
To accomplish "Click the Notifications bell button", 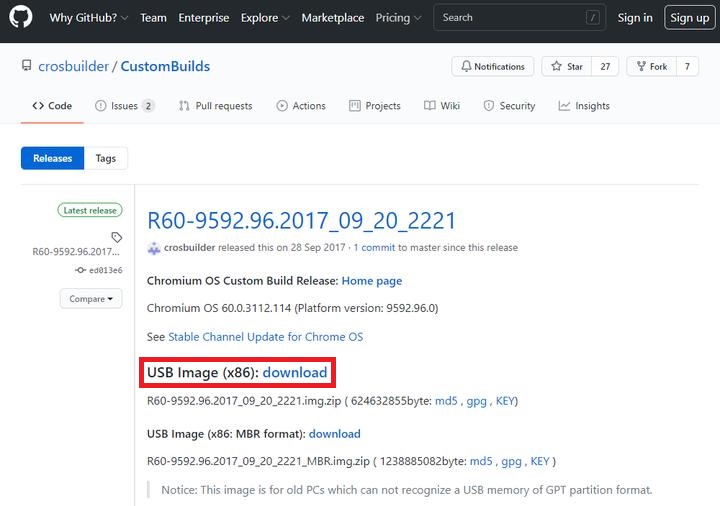I will tap(493, 66).
